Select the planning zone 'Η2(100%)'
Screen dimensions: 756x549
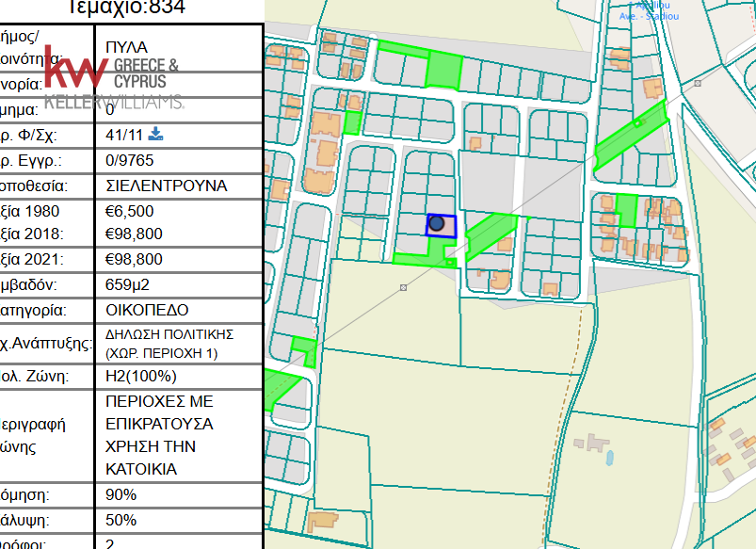coord(141,376)
